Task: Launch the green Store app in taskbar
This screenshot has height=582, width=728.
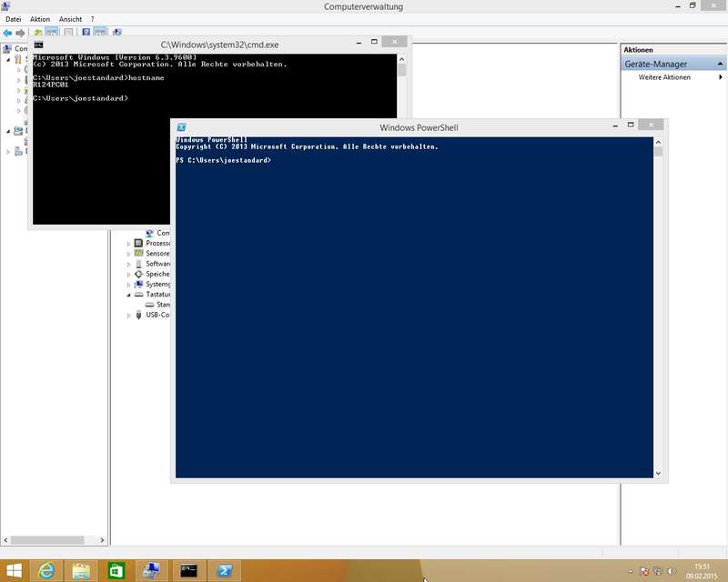Action: 116,570
